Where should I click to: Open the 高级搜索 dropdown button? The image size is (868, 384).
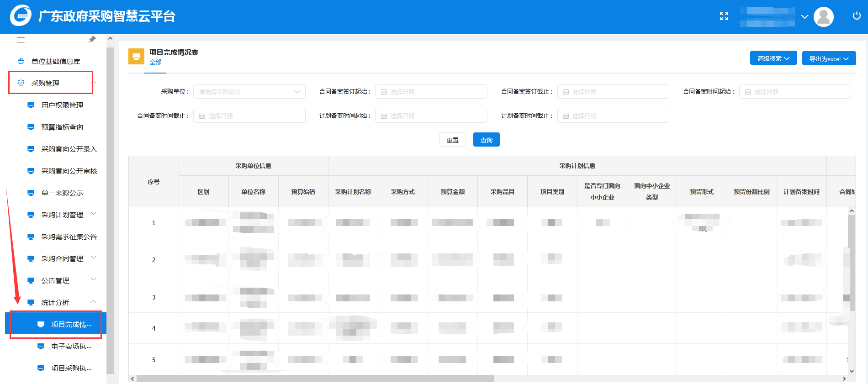point(773,58)
